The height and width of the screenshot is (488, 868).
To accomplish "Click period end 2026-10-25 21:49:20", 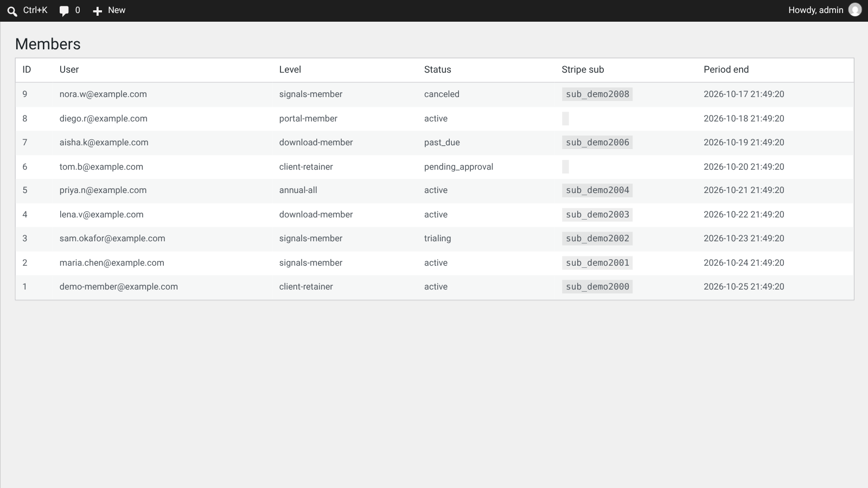I will pyautogui.click(x=744, y=287).
